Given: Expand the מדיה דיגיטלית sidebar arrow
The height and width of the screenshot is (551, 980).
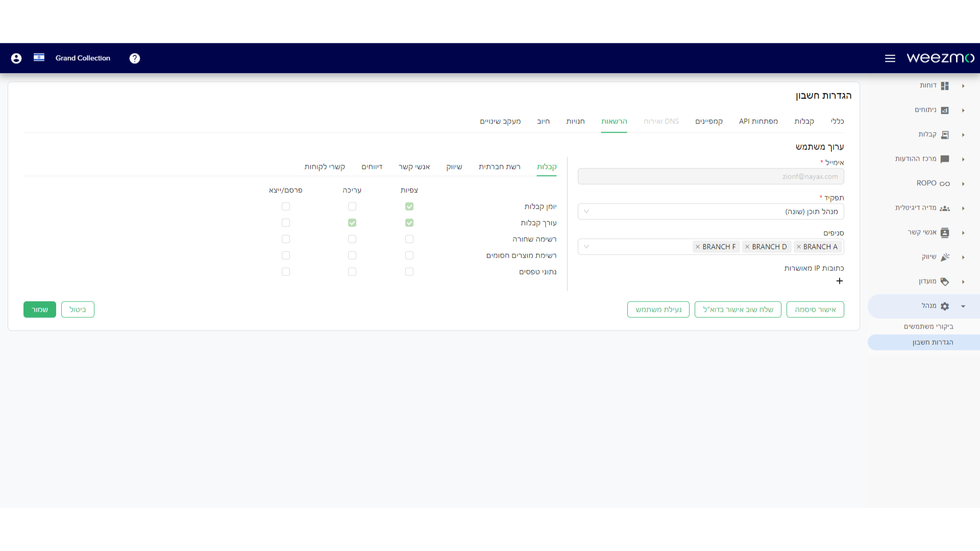Looking at the screenshot, I should click(963, 208).
